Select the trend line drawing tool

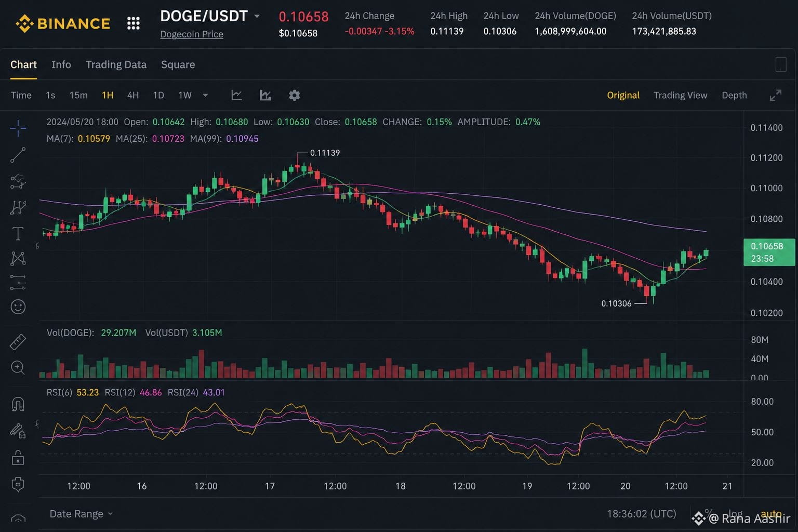(18, 155)
